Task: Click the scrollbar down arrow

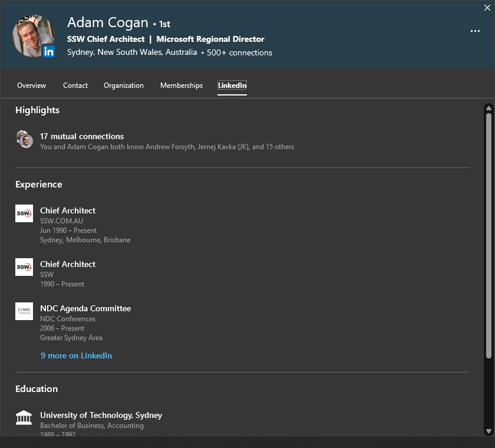Action: click(x=489, y=431)
